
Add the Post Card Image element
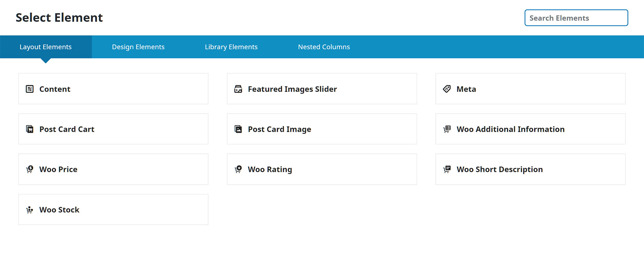322,129
